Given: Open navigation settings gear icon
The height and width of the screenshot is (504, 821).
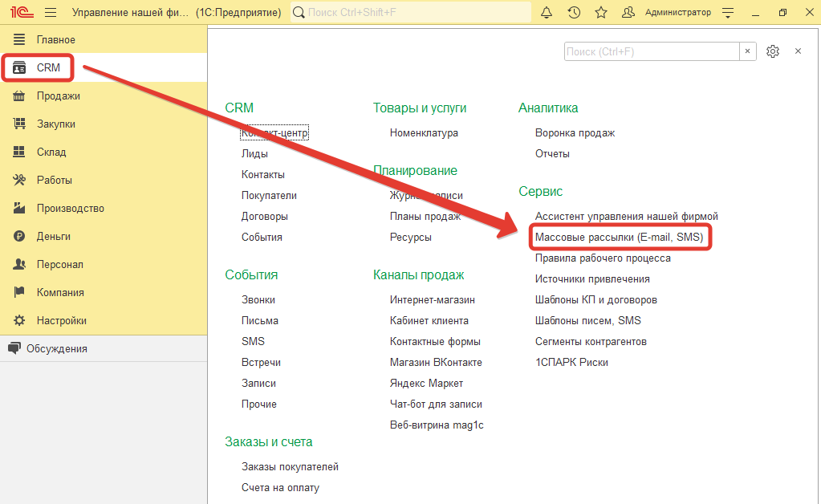Looking at the screenshot, I should [x=773, y=51].
